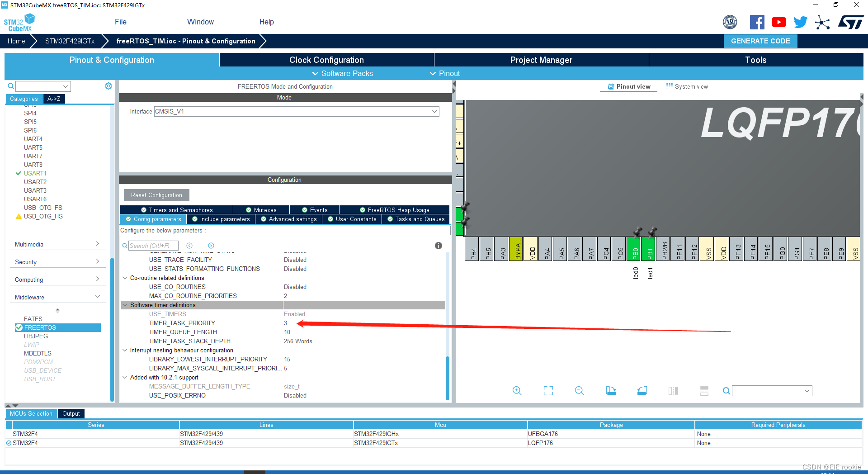The height and width of the screenshot is (474, 868).
Task: Open the YouTube link icon
Action: coord(778,22)
